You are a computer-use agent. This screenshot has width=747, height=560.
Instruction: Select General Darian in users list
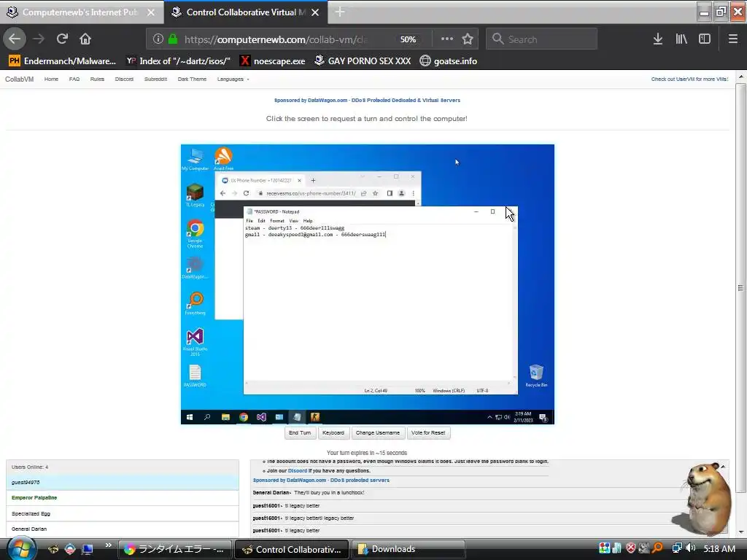pos(123,529)
